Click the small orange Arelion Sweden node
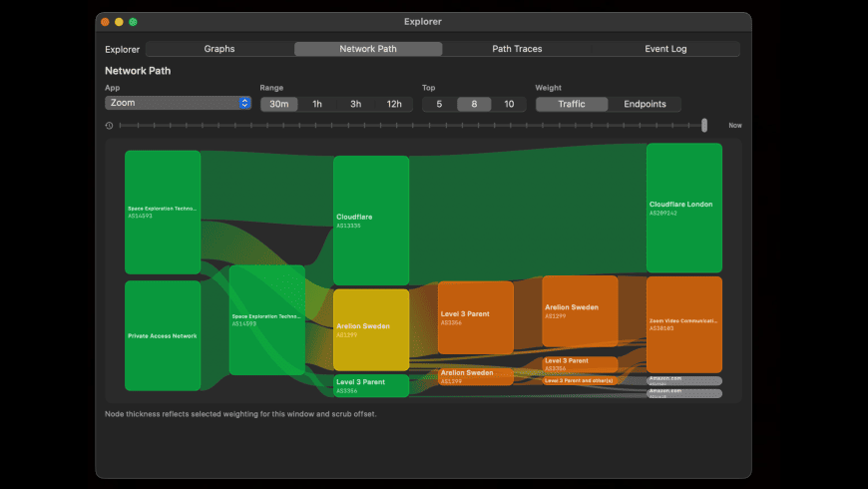The height and width of the screenshot is (489, 868). (x=476, y=376)
